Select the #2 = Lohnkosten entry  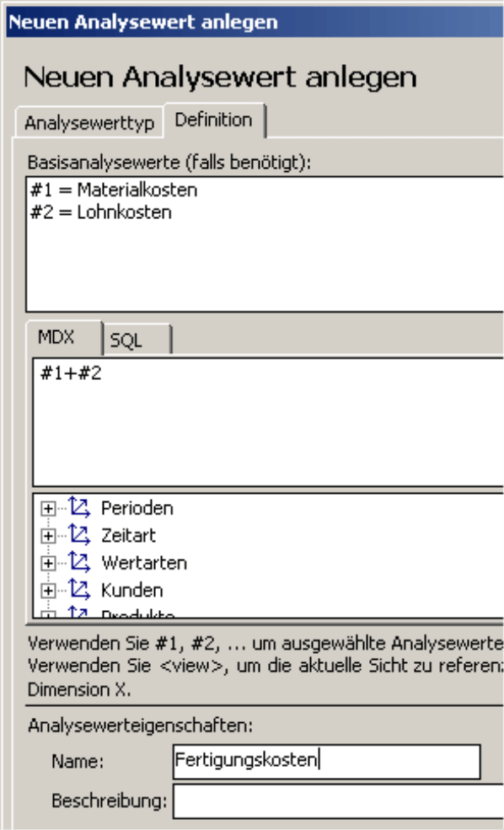tap(100, 212)
